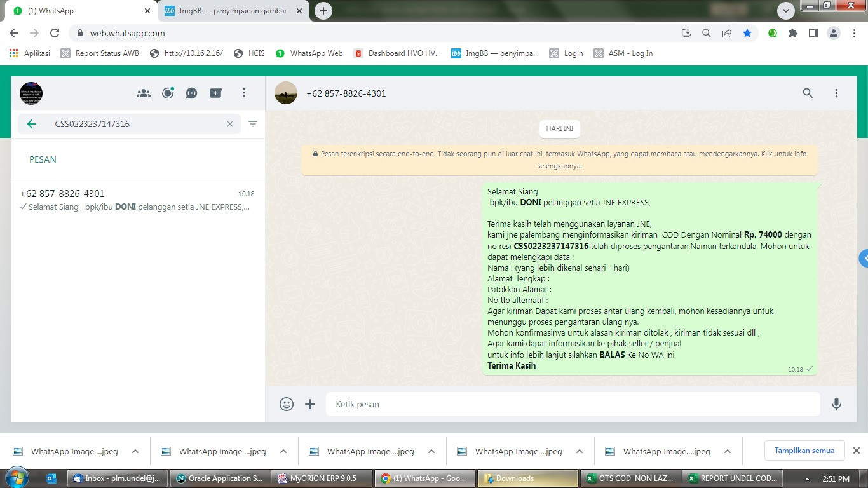Open attachment plus menu
The width and height of the screenshot is (868, 488).
pos(310,404)
